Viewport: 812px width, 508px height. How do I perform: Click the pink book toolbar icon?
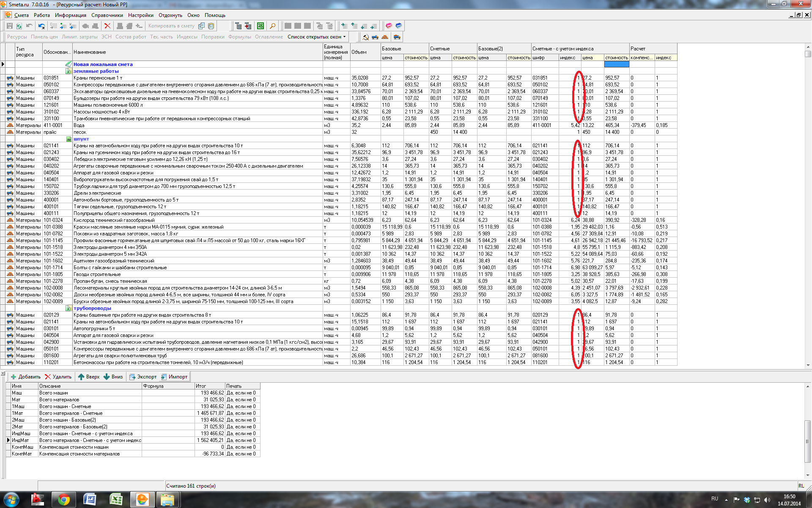click(389, 26)
